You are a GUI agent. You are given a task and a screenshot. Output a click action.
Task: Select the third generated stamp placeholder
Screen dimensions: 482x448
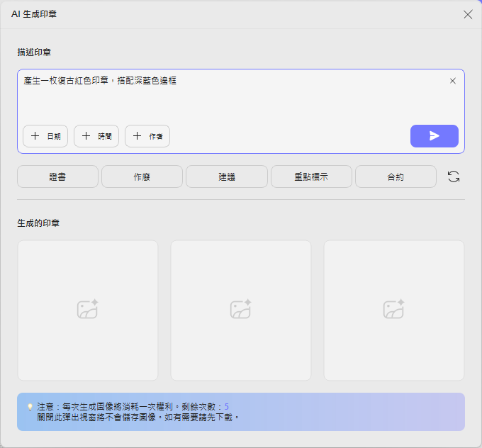[x=394, y=310]
